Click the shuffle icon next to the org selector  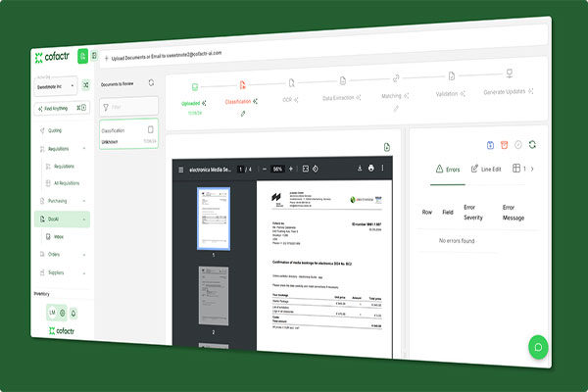click(86, 85)
